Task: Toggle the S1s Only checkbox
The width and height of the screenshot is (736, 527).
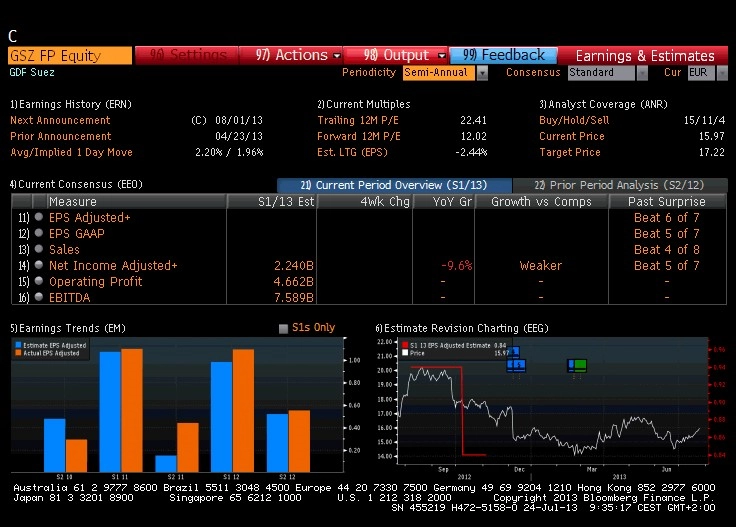Action: point(283,328)
